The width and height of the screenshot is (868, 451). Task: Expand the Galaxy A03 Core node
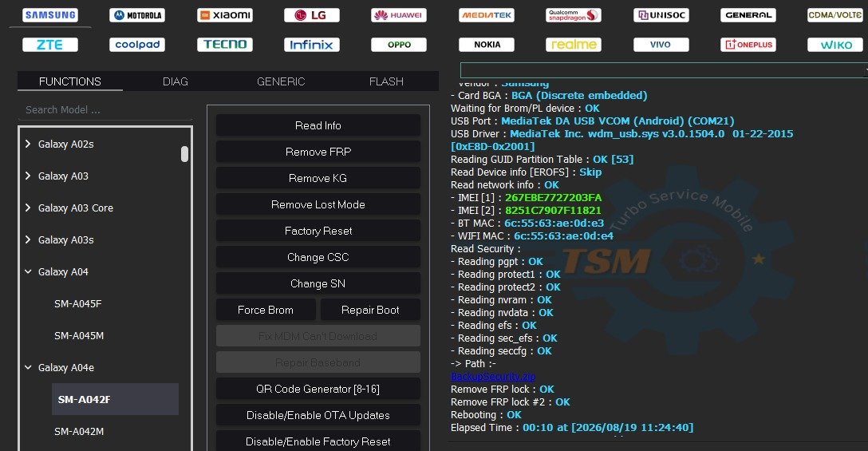coord(28,208)
